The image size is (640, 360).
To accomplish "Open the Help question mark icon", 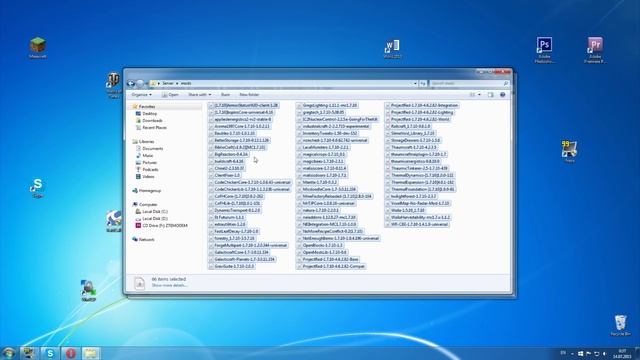I will point(502,95).
